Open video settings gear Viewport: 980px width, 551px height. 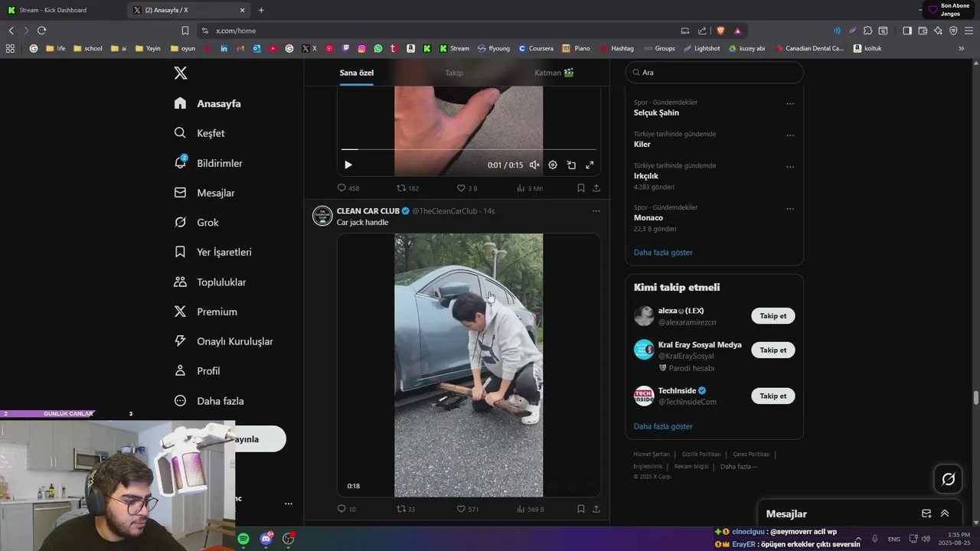[x=553, y=165]
